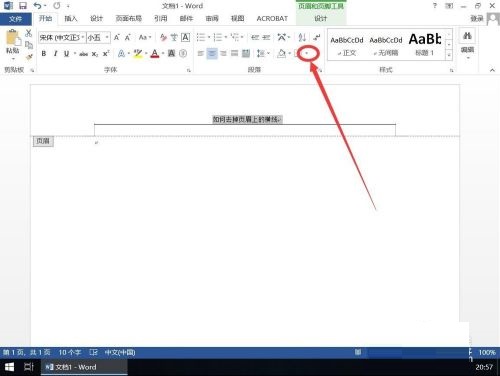Switch to the References tab

pos(161,19)
